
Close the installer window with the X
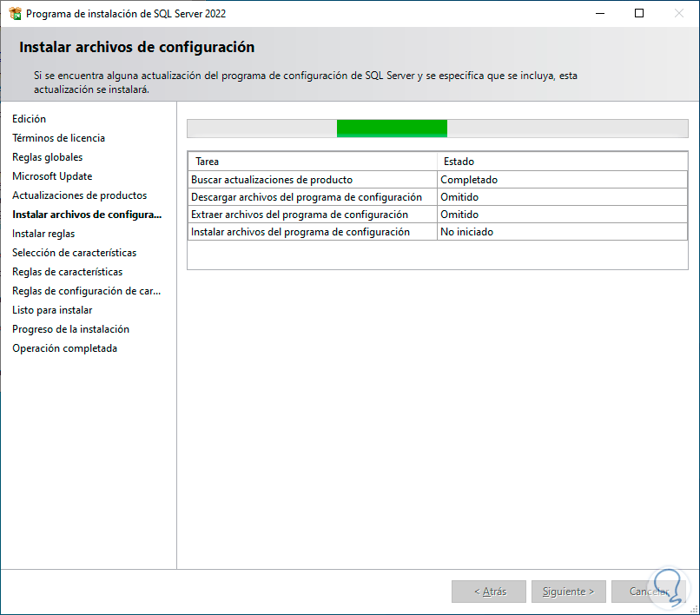(678, 13)
